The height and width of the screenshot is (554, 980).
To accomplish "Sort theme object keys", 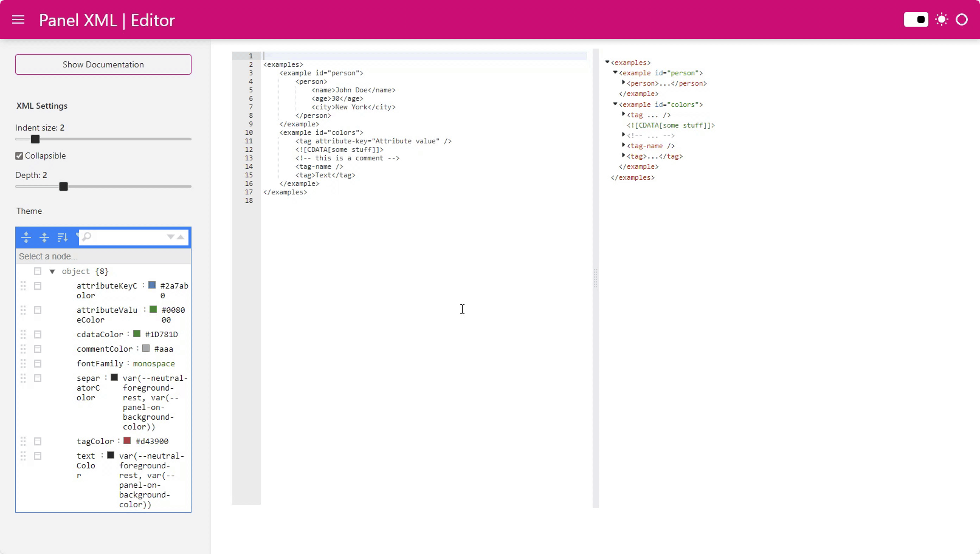I will [63, 238].
